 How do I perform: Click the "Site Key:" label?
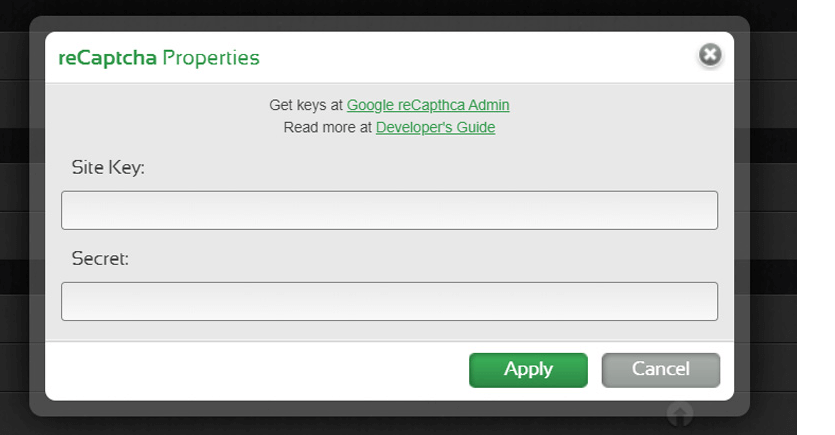[108, 168]
